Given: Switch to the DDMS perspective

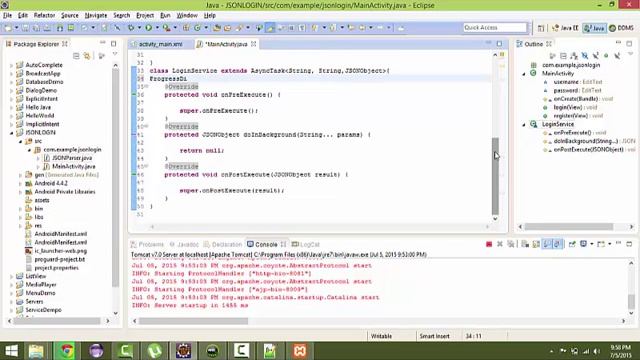Looking at the screenshot, I should coord(622,28).
